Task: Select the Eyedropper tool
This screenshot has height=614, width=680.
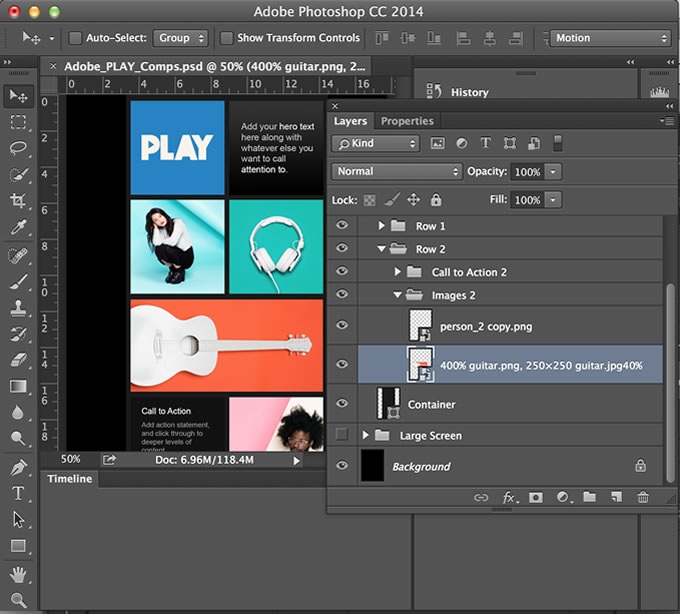Action: (x=18, y=226)
